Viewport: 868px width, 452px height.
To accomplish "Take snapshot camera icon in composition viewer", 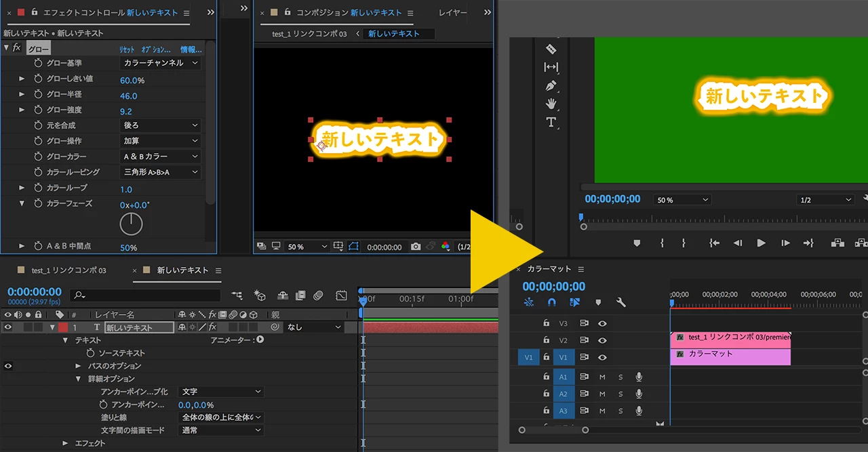I will [415, 247].
